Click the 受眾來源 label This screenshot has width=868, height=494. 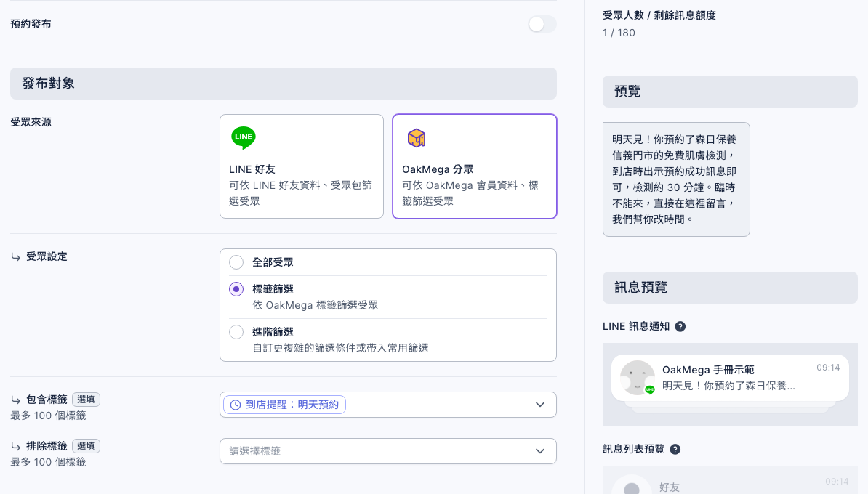point(31,122)
